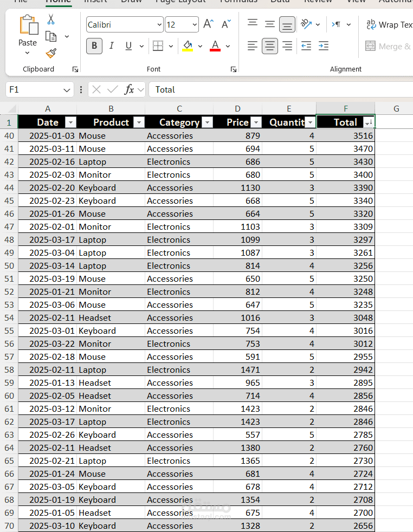
Task: Select row 55 header
Action: coord(9,331)
